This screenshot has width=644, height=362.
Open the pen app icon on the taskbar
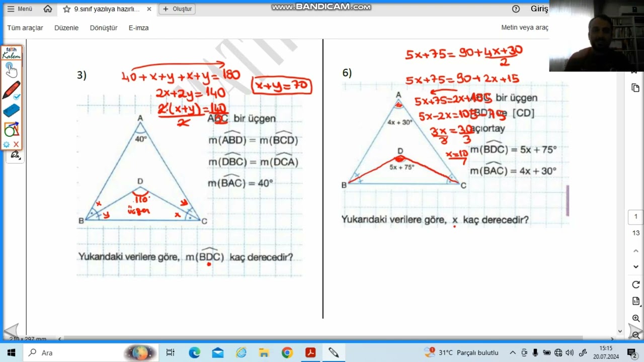tap(334, 352)
